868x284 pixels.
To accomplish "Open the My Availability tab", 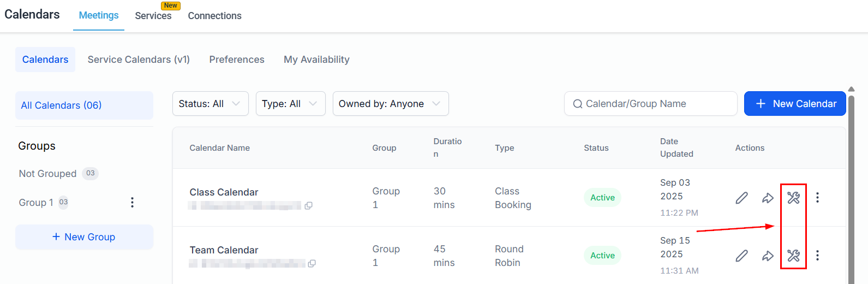I will point(316,60).
